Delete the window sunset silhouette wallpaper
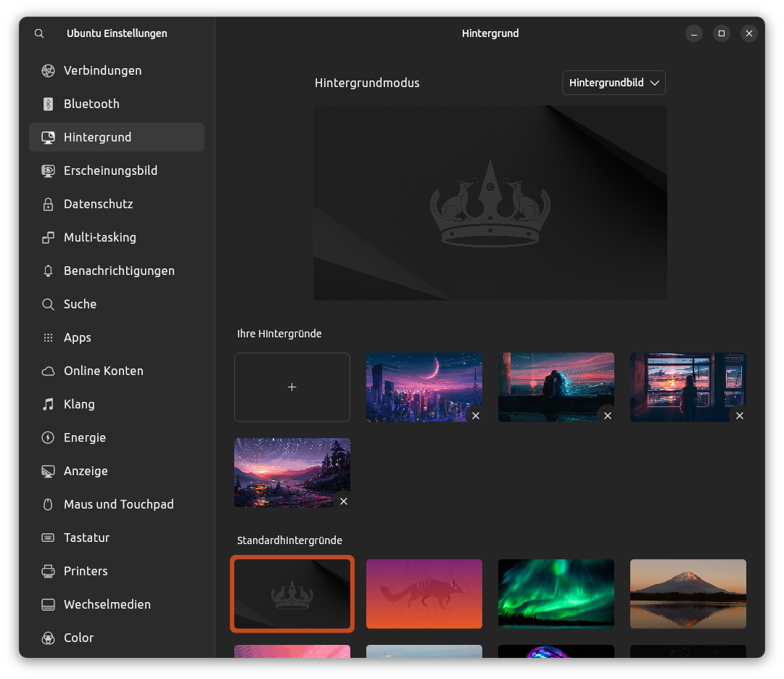The image size is (784, 679). coord(740,416)
